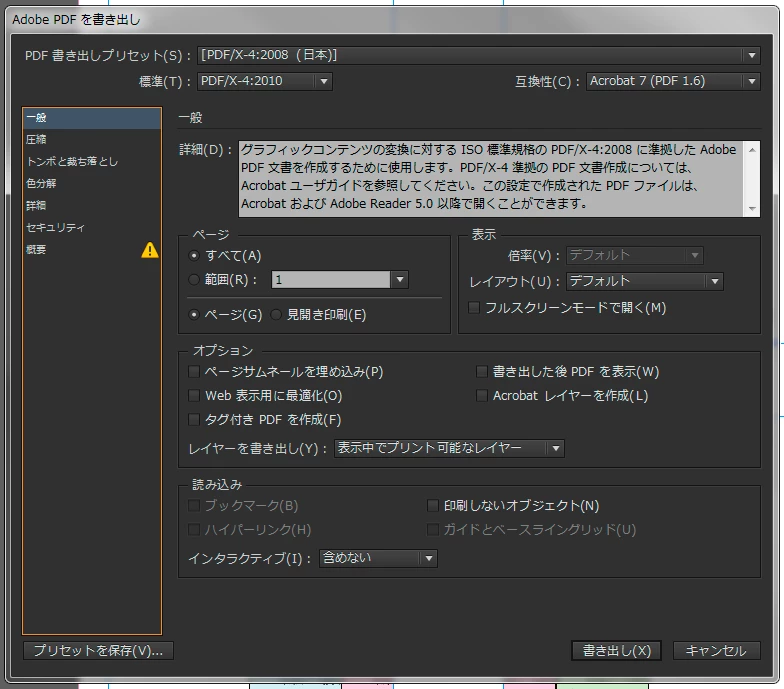This screenshot has width=784, height=689.
Task: Enable タグ付き PDF を作成 checkbox
Action: 194,420
